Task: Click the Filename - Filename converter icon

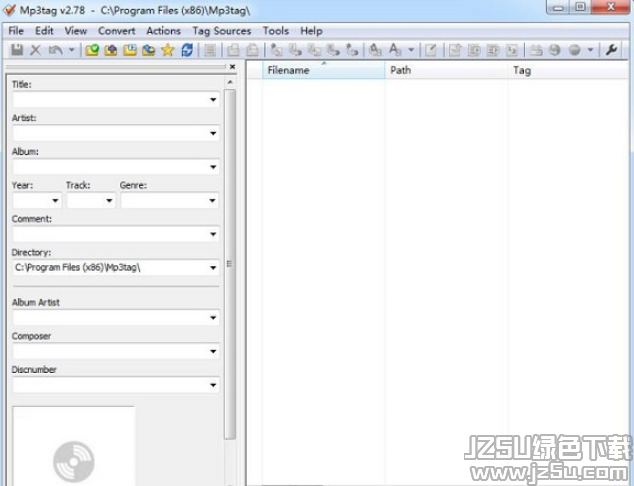Action: pos(315,50)
